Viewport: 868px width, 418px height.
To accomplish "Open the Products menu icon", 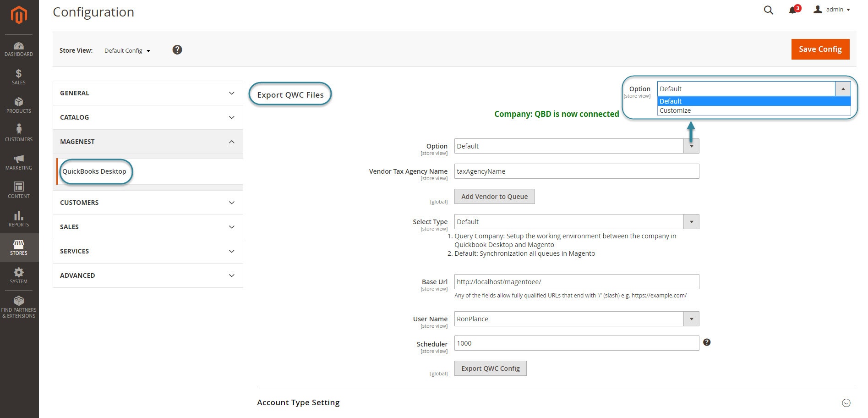I will 19,105.
